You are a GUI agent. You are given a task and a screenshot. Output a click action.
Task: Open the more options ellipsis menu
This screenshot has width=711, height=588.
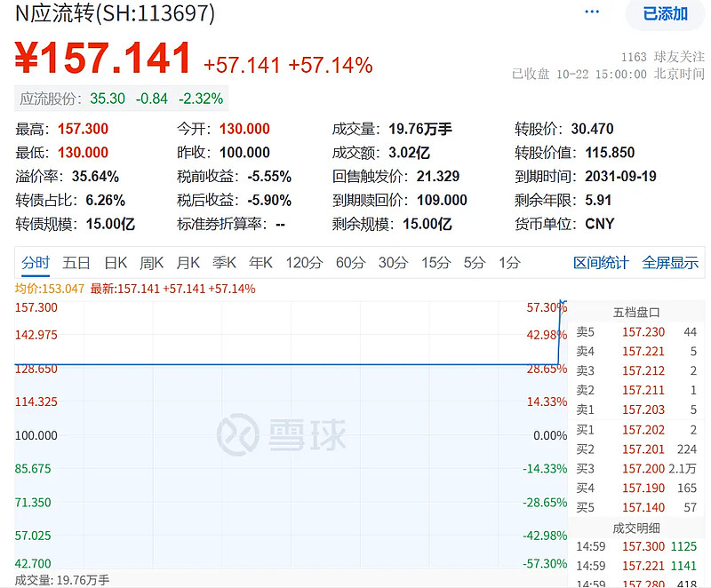click(592, 11)
